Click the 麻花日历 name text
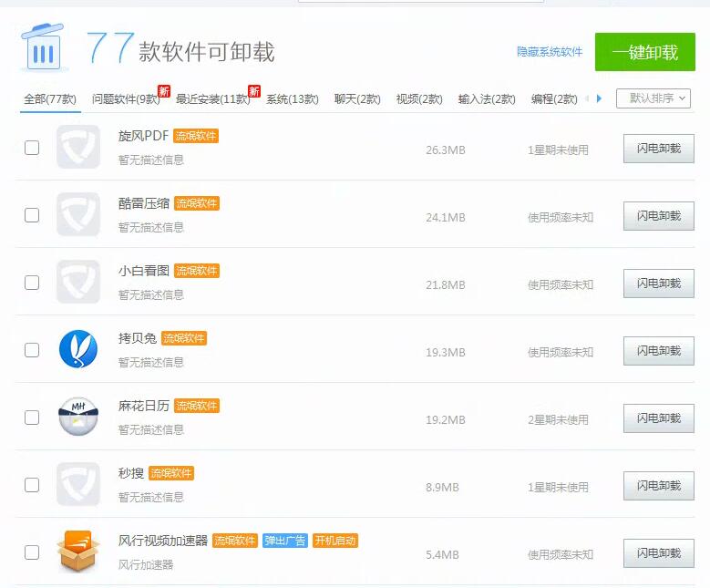The image size is (710, 588). coord(144,406)
